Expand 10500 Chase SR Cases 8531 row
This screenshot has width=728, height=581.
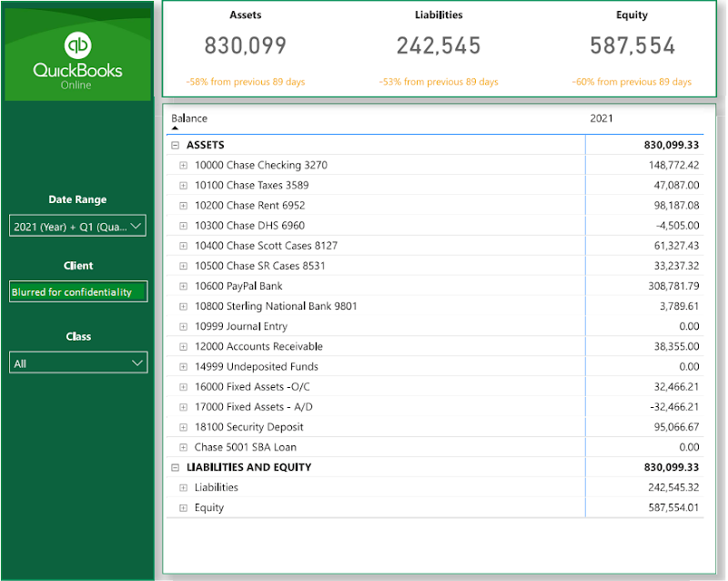coord(184,266)
